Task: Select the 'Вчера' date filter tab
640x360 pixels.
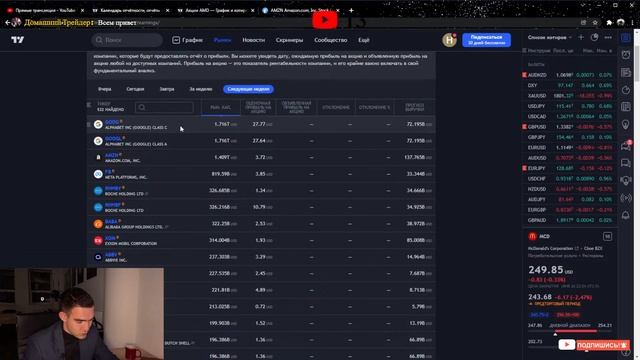Action: coord(104,89)
